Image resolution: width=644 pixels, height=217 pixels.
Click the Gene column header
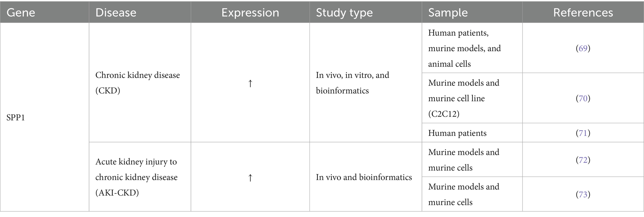click(x=21, y=12)
